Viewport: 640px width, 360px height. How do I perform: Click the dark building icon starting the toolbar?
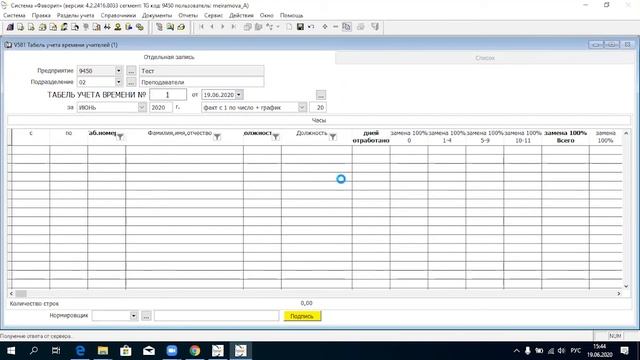coord(10,27)
